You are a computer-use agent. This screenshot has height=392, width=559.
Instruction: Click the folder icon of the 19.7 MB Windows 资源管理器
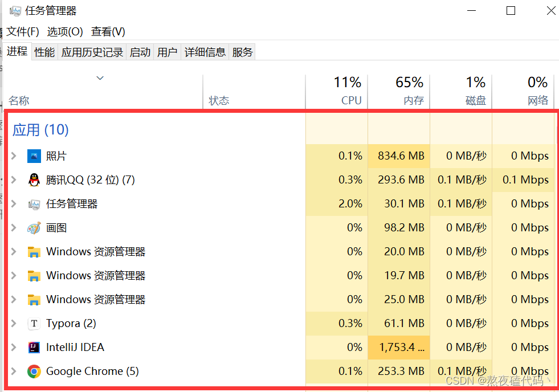(34, 276)
